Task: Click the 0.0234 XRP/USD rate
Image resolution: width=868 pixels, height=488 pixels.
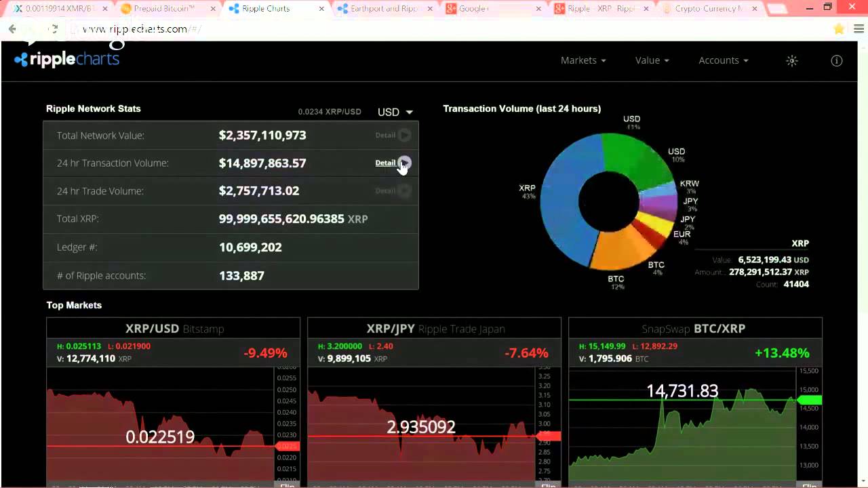Action: point(330,112)
